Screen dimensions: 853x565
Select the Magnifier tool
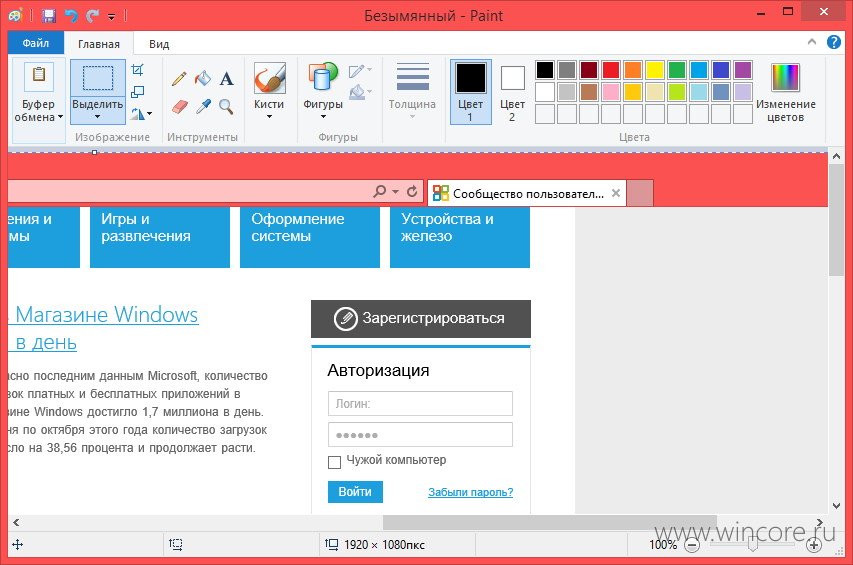[x=226, y=107]
